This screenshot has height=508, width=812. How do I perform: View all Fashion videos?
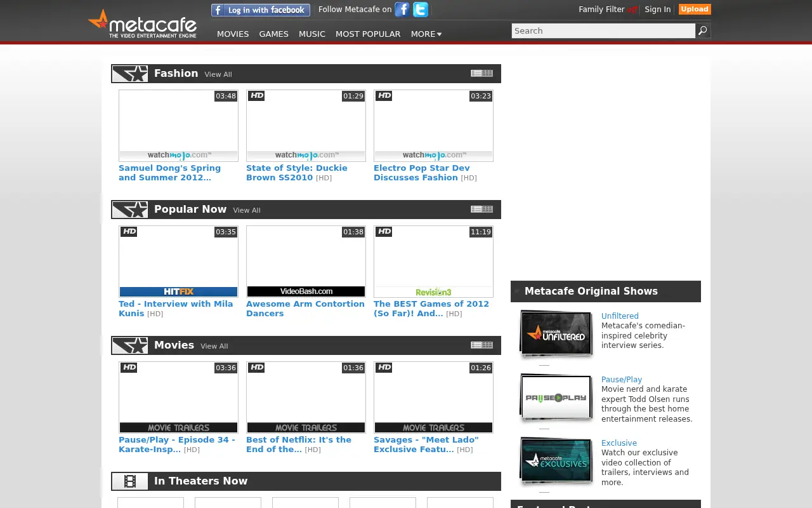click(218, 74)
